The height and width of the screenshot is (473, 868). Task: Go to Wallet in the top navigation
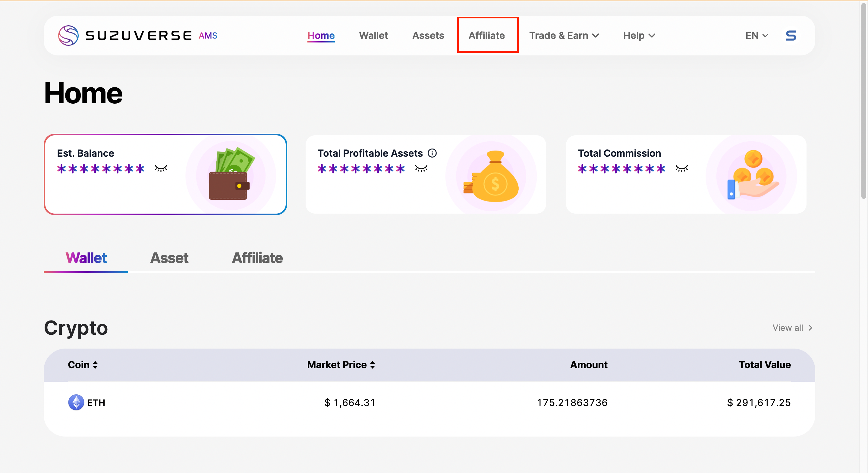click(373, 35)
